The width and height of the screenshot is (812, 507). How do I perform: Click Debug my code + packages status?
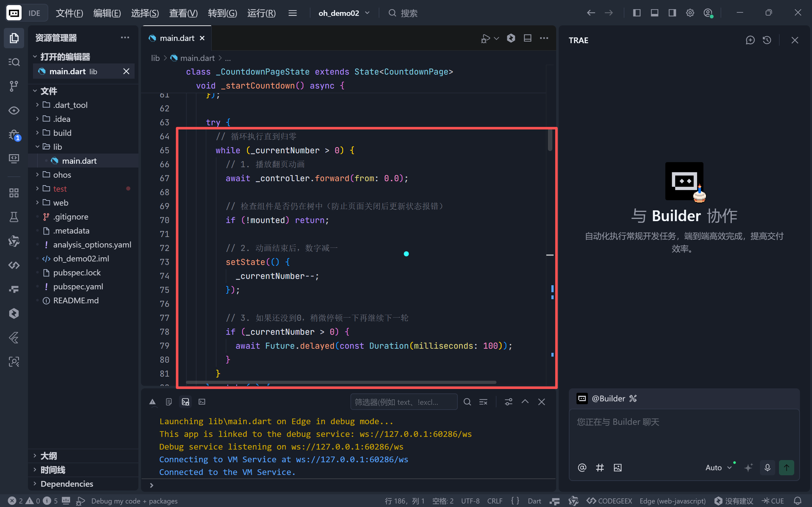click(x=134, y=501)
